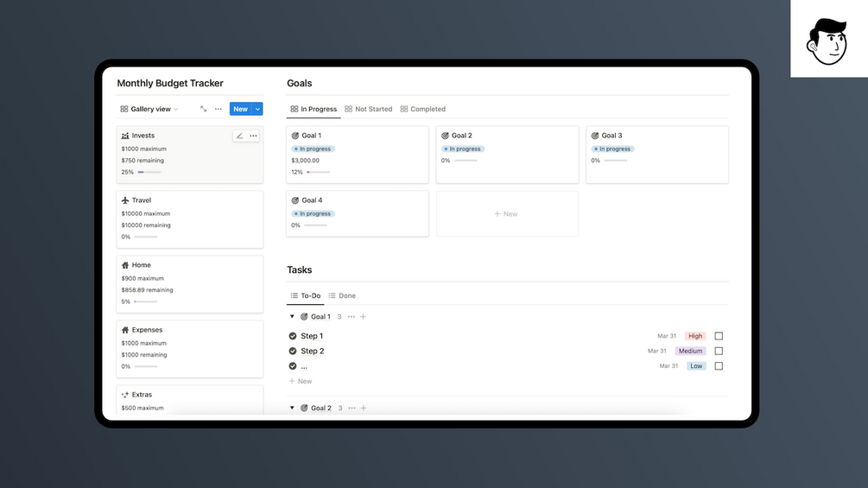Screen dimensions: 868x488
Task: Click target icon in Goal 1 task group header
Action: pos(304,317)
